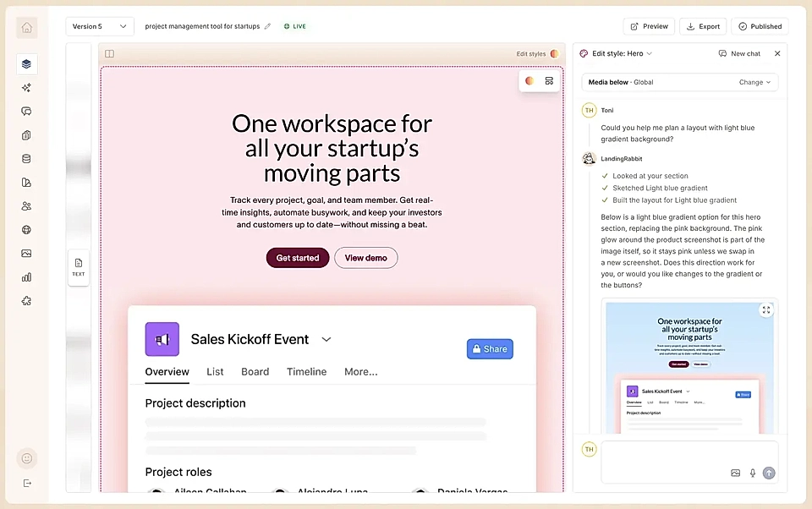Screen dimensions: 812x509
Task: Switch to the Timeline tab
Action: [306, 372]
